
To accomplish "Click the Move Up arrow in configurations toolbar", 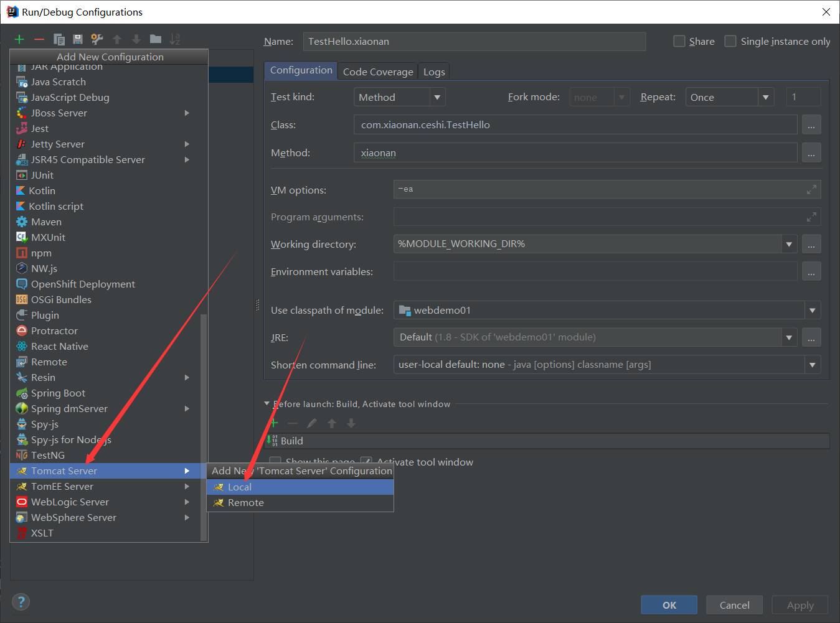I will pyautogui.click(x=116, y=39).
